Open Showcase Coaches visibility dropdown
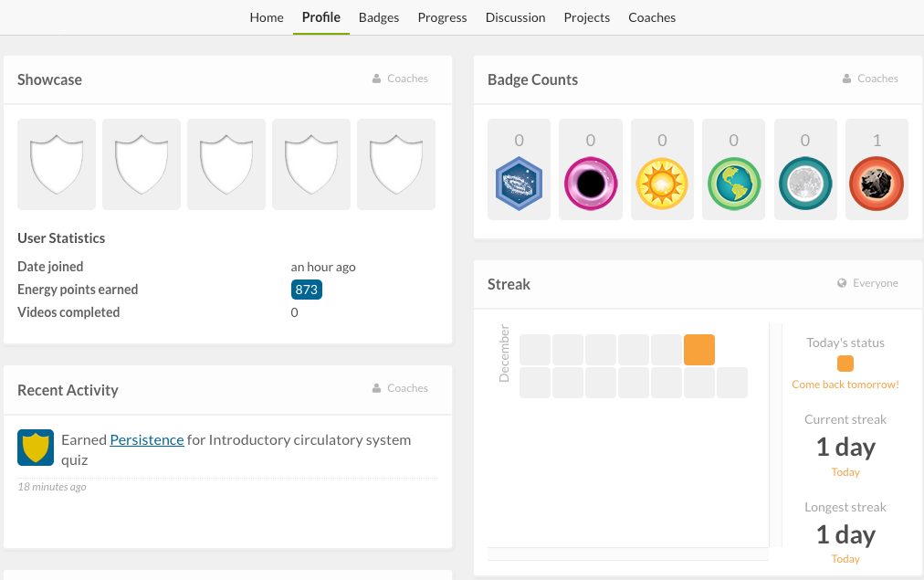The width and height of the screenshot is (924, 580). [x=400, y=79]
